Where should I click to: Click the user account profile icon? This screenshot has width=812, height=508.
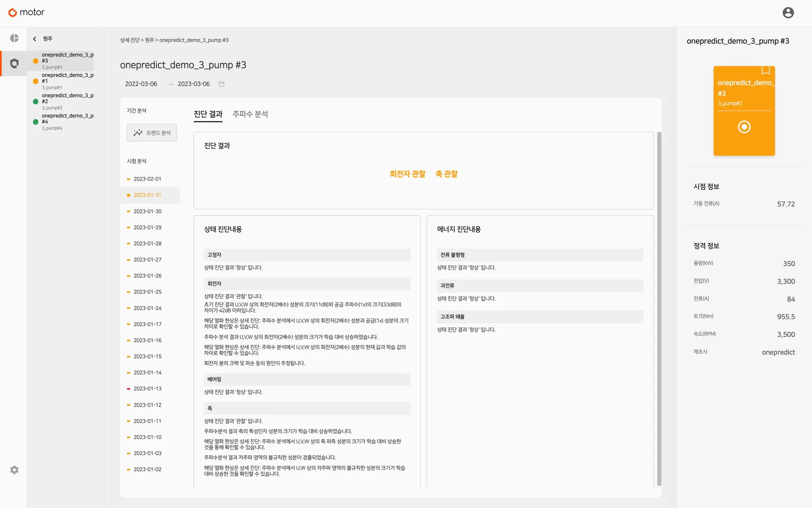tap(788, 13)
